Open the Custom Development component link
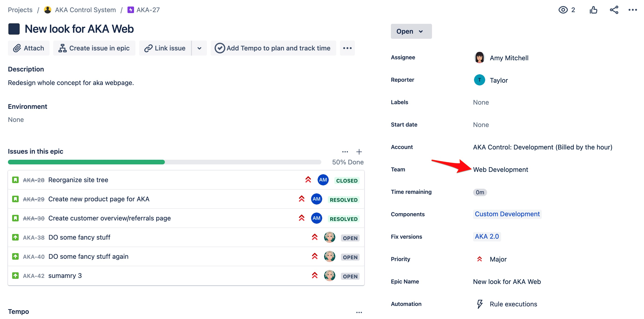644x319 pixels. pos(507,214)
